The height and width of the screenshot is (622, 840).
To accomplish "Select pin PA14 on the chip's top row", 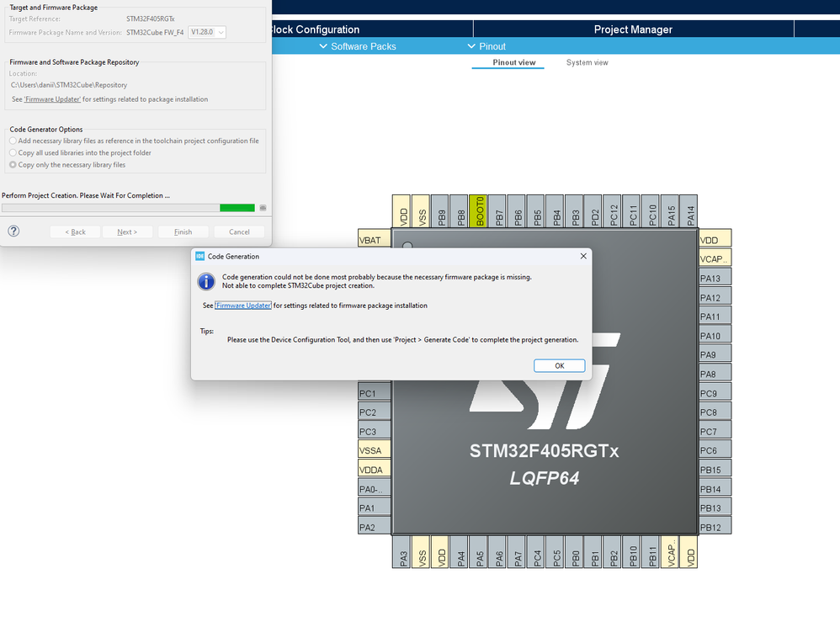I will 690,211.
